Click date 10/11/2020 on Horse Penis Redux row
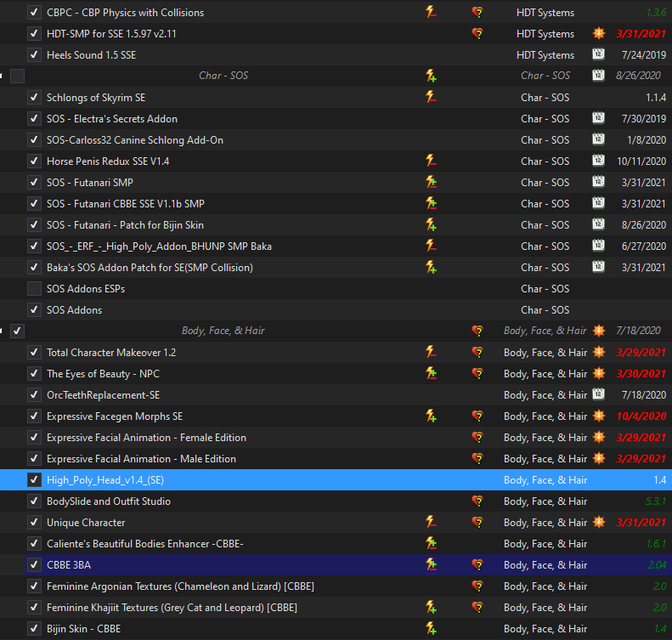 [x=641, y=161]
